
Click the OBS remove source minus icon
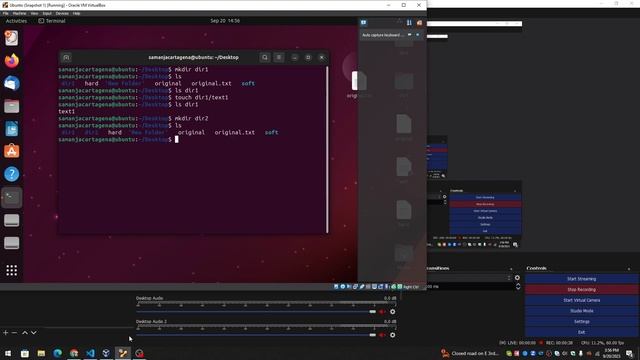pos(14,333)
